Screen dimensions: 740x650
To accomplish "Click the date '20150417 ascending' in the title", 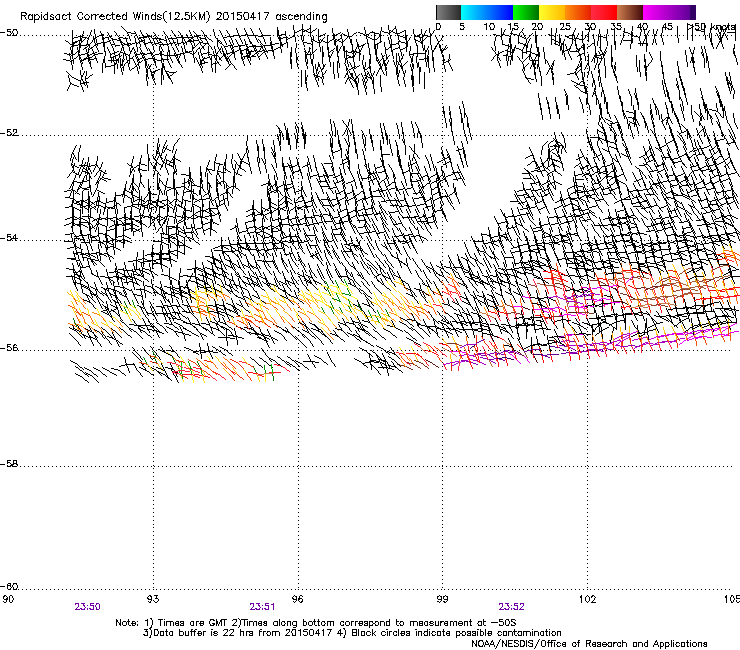I will pyautogui.click(x=271, y=17).
